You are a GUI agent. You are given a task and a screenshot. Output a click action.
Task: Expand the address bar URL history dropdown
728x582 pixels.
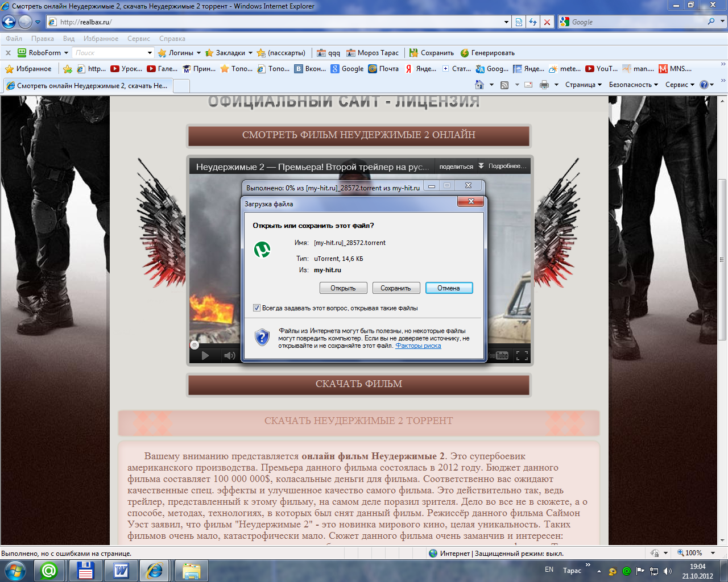[506, 22]
